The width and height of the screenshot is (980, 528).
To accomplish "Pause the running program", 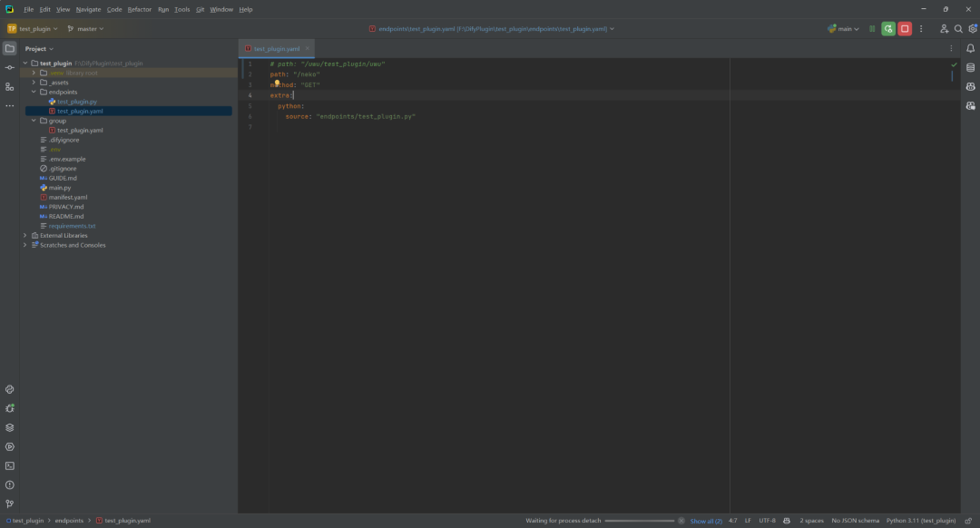I will [x=872, y=29].
